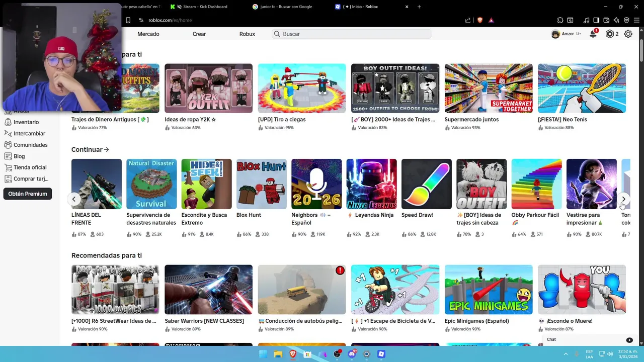Open the Esconde o Muere thumbnail

tap(582, 290)
